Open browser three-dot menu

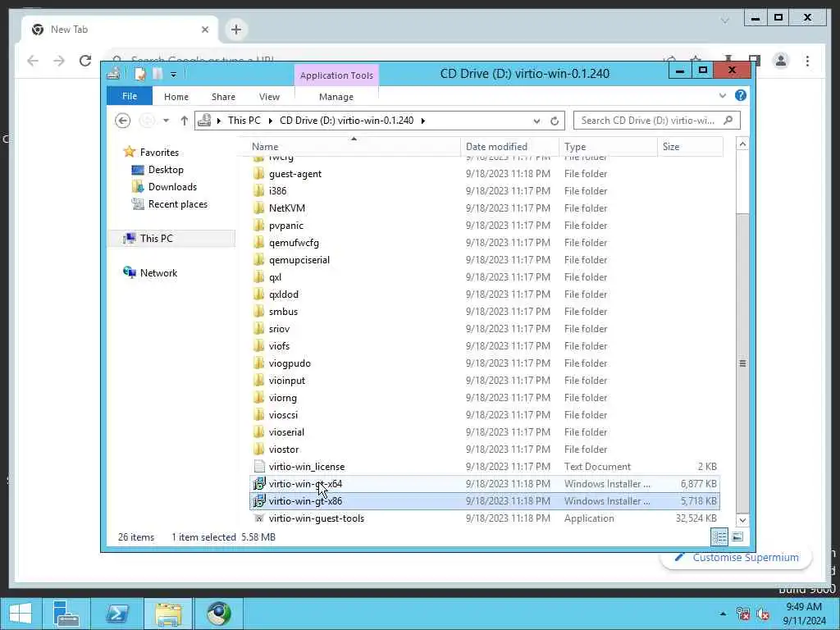[x=807, y=61]
